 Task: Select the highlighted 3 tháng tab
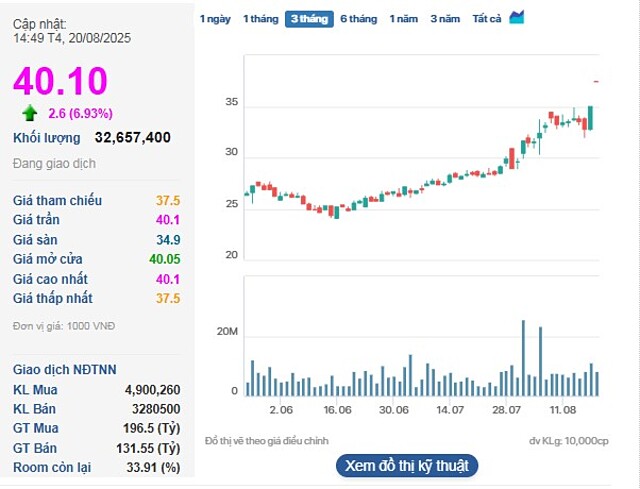point(309,19)
